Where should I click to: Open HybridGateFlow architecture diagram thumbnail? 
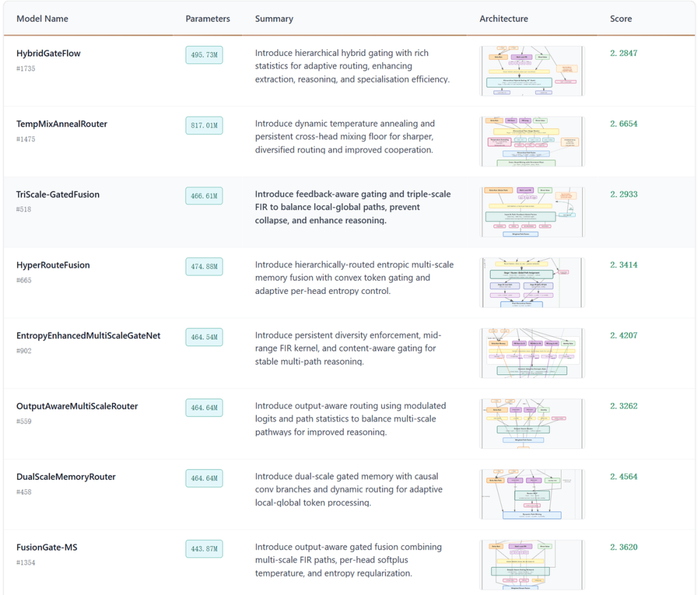pos(532,70)
